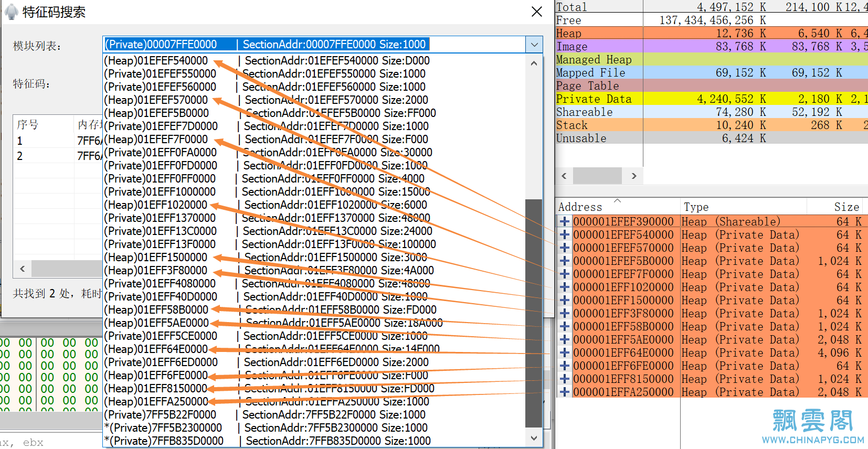
Task: Choose (Private)01EFF1370000 in module list
Action: click(x=314, y=218)
